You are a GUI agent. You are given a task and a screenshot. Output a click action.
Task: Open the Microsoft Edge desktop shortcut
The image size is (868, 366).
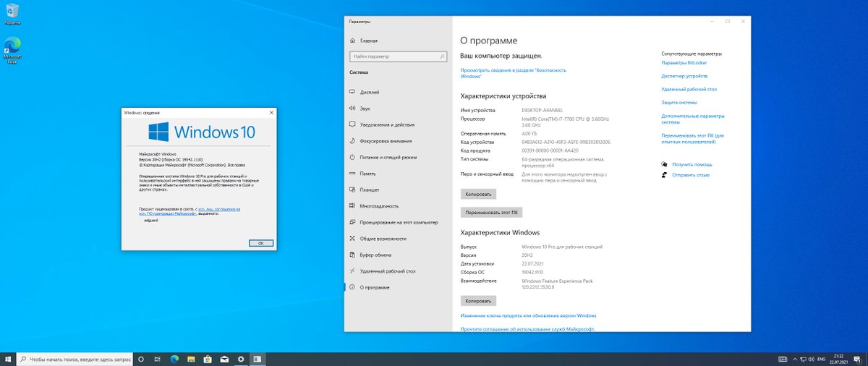(12, 51)
